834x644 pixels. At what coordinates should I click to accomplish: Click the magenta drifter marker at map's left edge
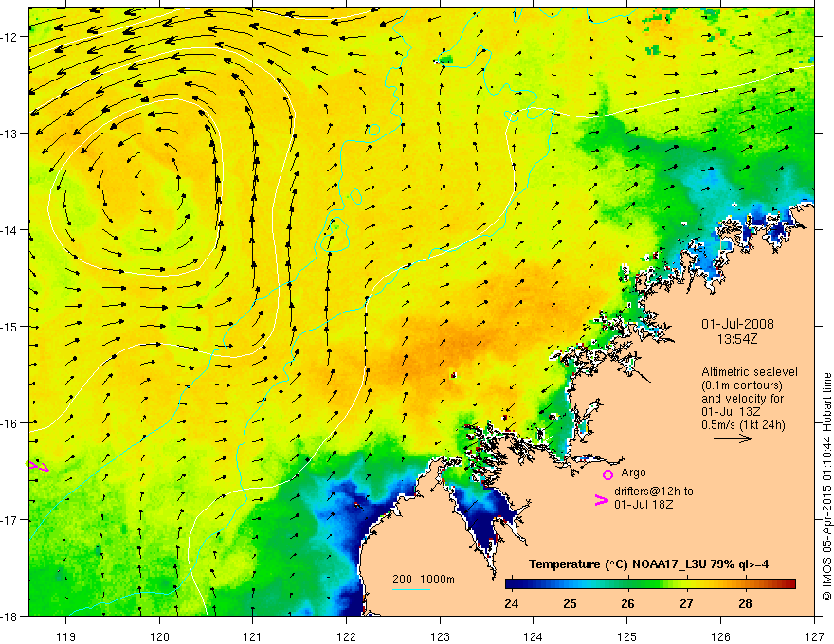[37, 466]
